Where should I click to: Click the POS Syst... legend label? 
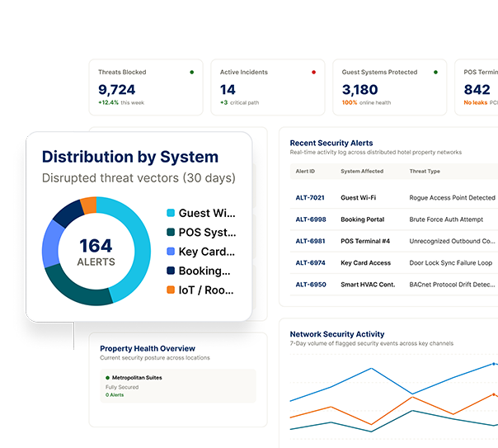point(208,233)
